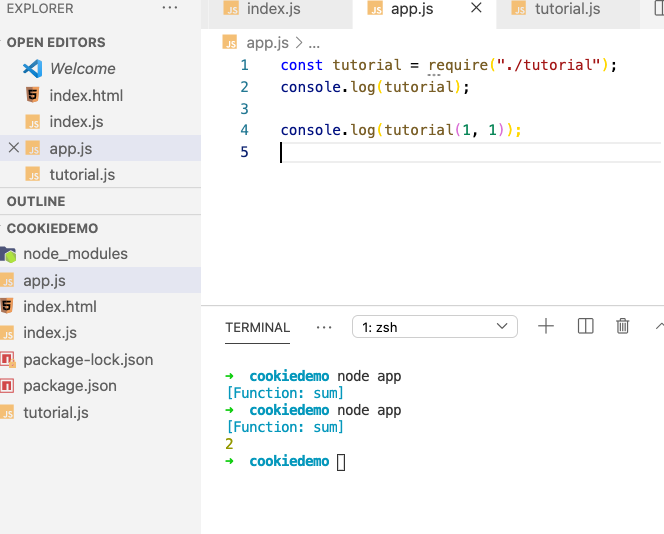
Task: Click app.js breadcrumb in editor
Action: 267,43
